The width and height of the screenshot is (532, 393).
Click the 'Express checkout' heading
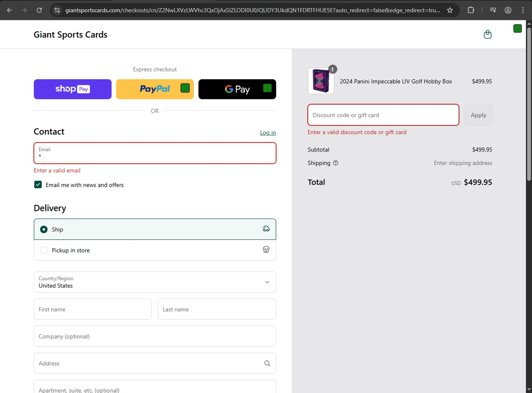155,69
